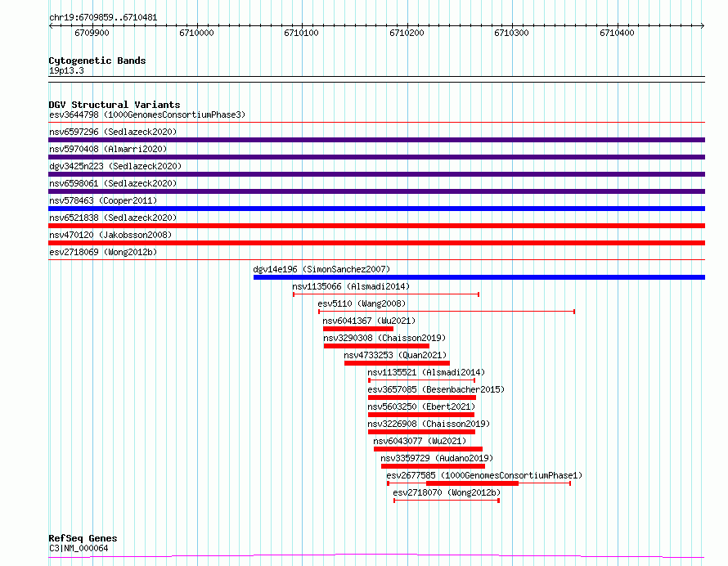The image size is (728, 566).
Task: Click the chr19:6709859..6710481 position label
Action: [103, 18]
